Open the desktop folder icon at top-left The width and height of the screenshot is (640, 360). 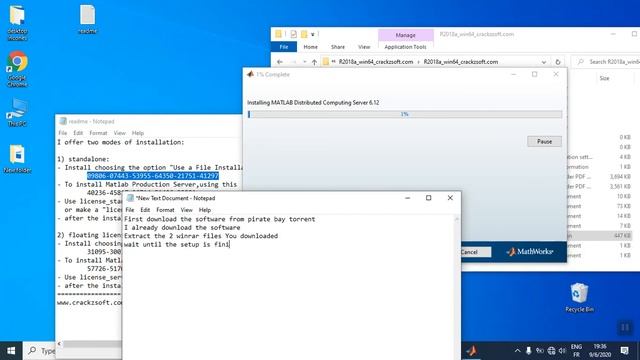[17, 22]
